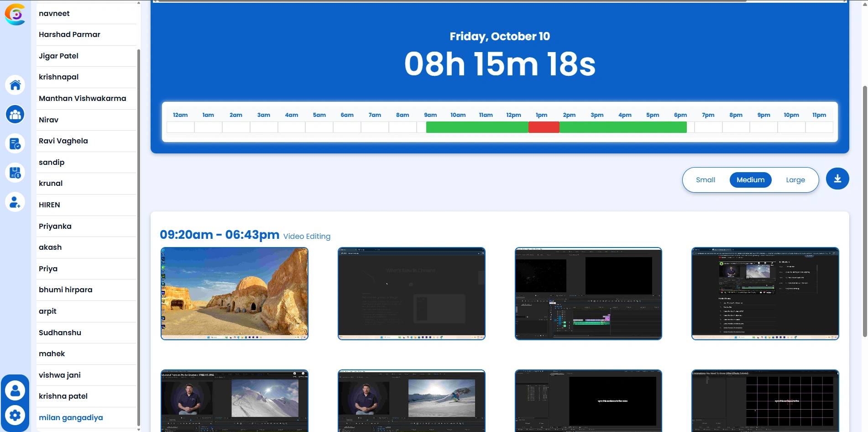Click the download screenshots button
This screenshot has height=432, width=868.
point(837,179)
